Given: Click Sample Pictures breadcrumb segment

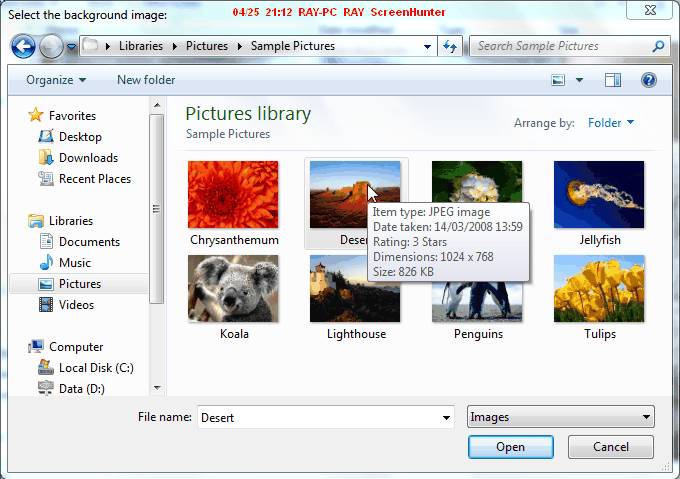Looking at the screenshot, I should 293,46.
